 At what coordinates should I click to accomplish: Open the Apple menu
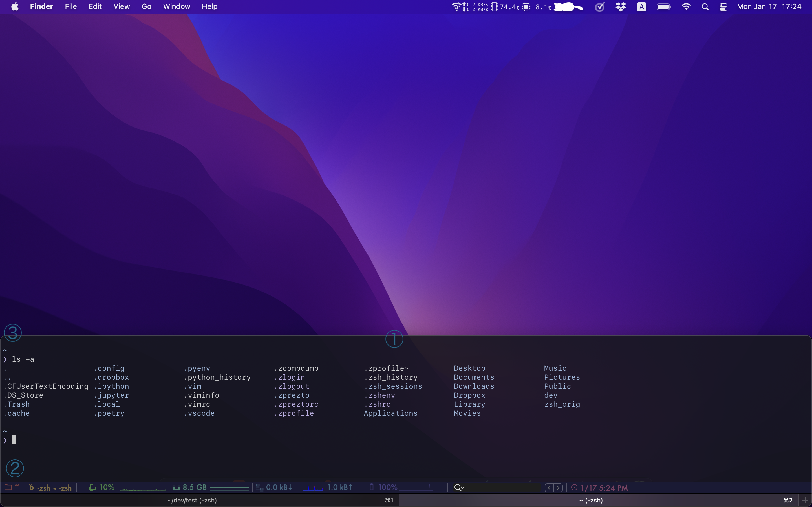[15, 7]
